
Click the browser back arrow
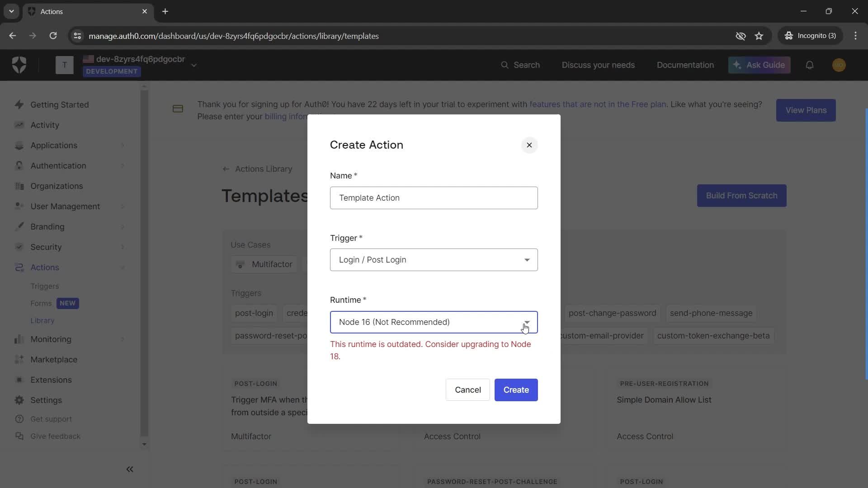coord(13,36)
